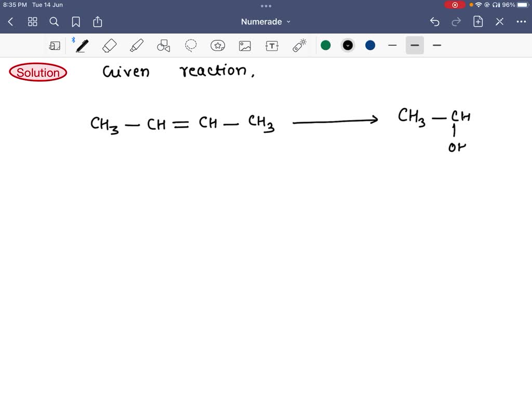Viewport: 532px width, 399px height.
Task: Select the Pen tool
Action: [81, 45]
